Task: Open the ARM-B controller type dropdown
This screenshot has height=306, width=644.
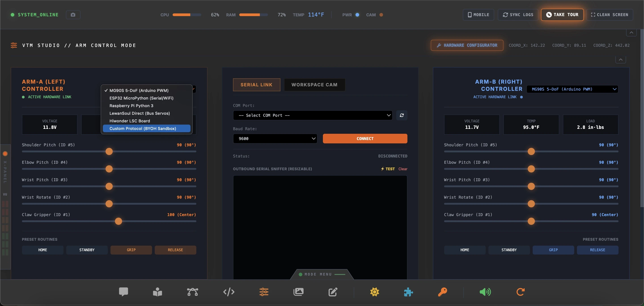Action: pos(572,89)
